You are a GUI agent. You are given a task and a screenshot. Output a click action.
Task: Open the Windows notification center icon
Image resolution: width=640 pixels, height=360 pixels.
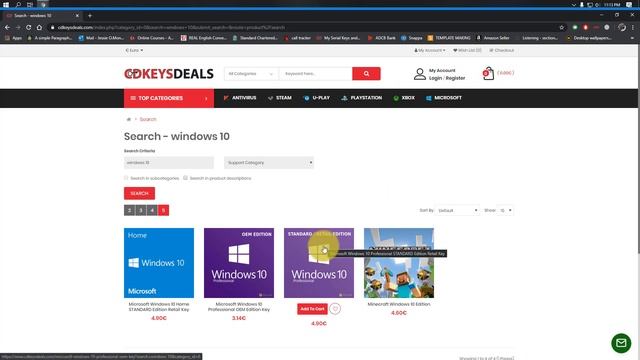[x=629, y=4]
